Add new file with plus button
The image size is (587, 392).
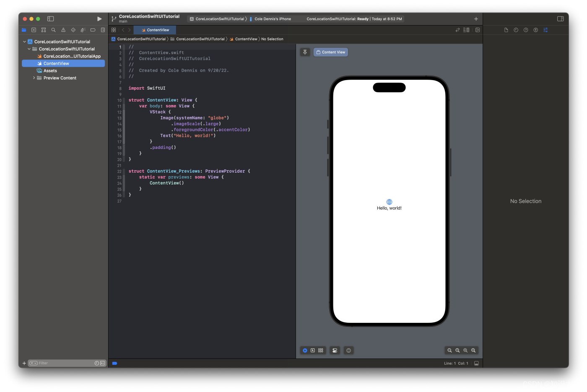24,363
